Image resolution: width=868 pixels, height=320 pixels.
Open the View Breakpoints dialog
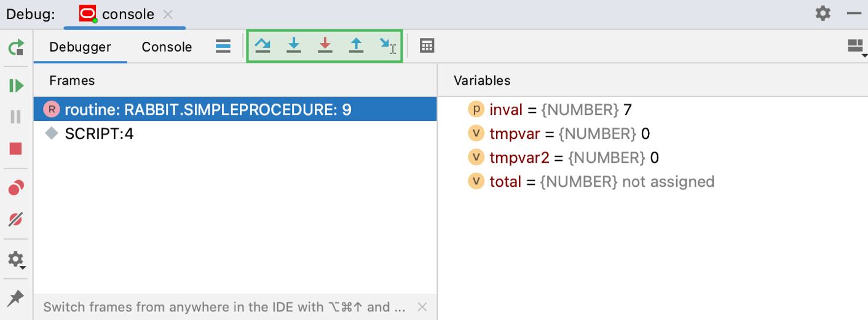pos(16,188)
